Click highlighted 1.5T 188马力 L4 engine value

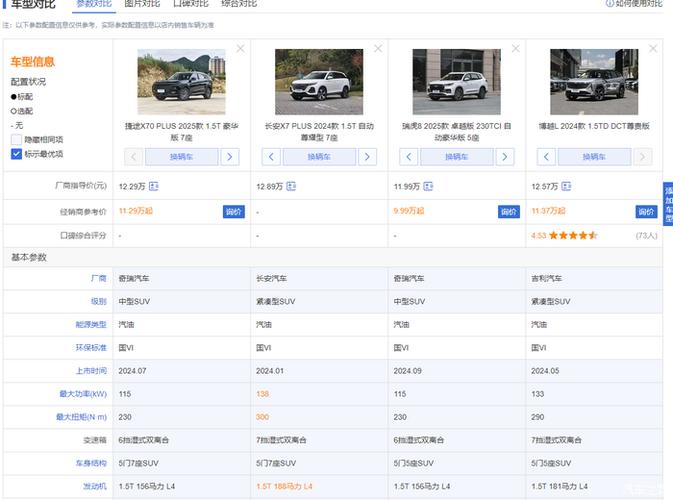(284, 486)
